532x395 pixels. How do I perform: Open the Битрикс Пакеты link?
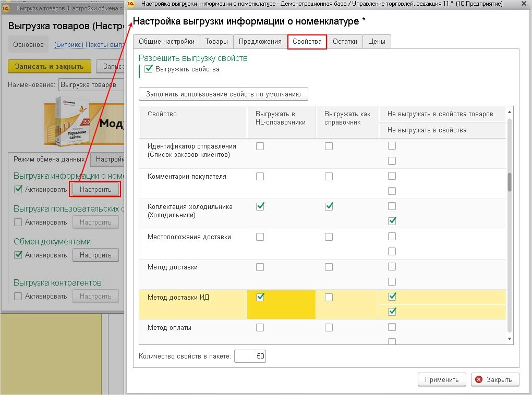point(89,45)
